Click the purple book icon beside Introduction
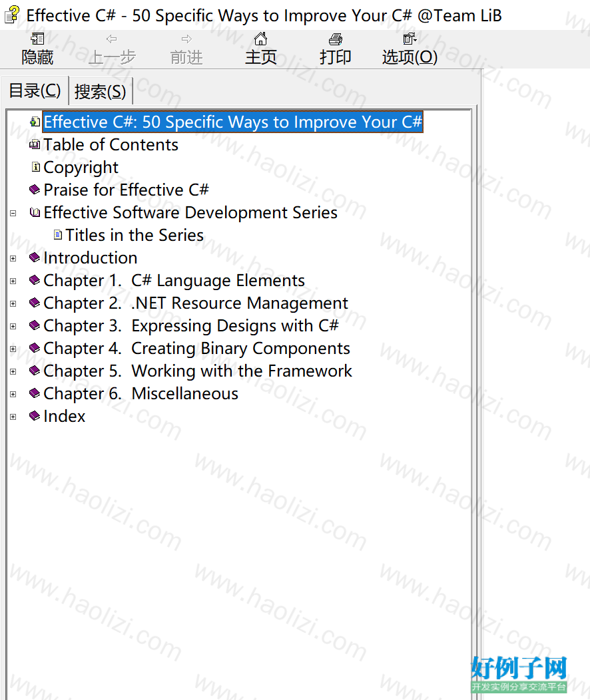 pyautogui.click(x=35, y=257)
